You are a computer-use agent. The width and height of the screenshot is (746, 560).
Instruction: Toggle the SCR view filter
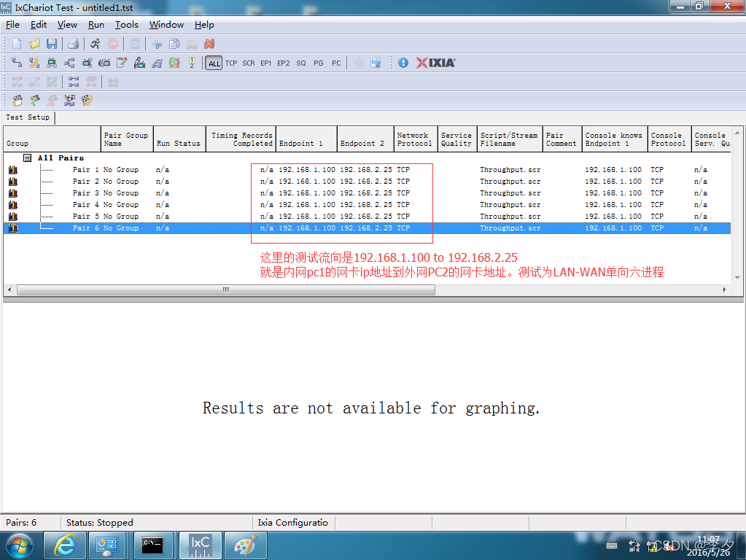point(249,63)
